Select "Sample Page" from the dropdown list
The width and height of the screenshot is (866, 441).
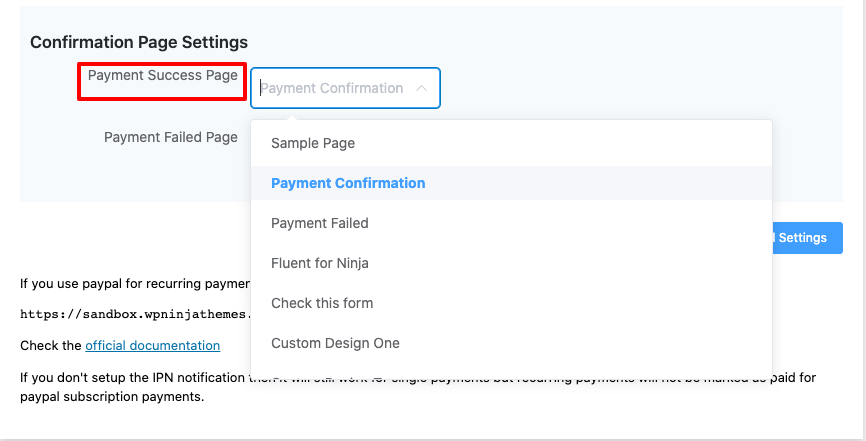pos(312,143)
